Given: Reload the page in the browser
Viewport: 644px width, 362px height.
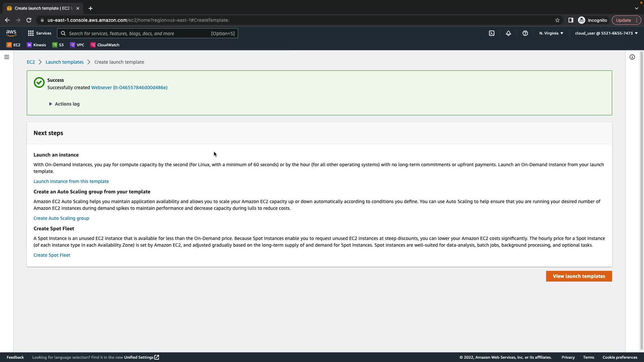Looking at the screenshot, I should click(29, 20).
